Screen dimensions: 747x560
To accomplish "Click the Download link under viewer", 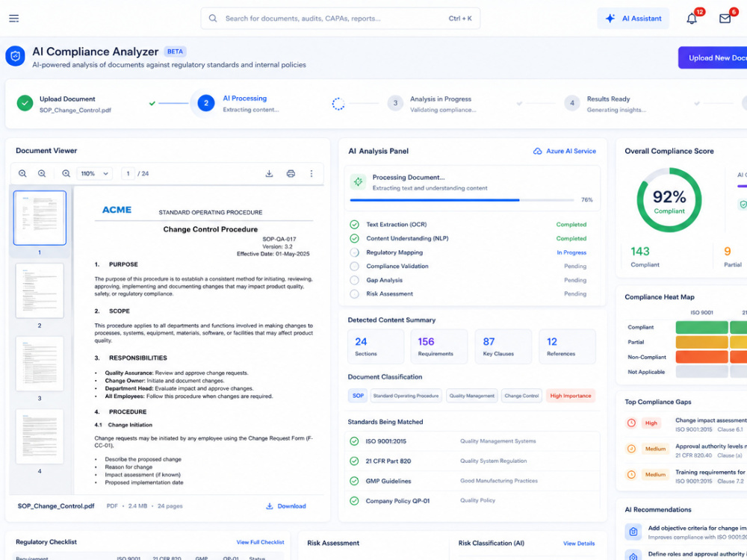I will (x=286, y=506).
